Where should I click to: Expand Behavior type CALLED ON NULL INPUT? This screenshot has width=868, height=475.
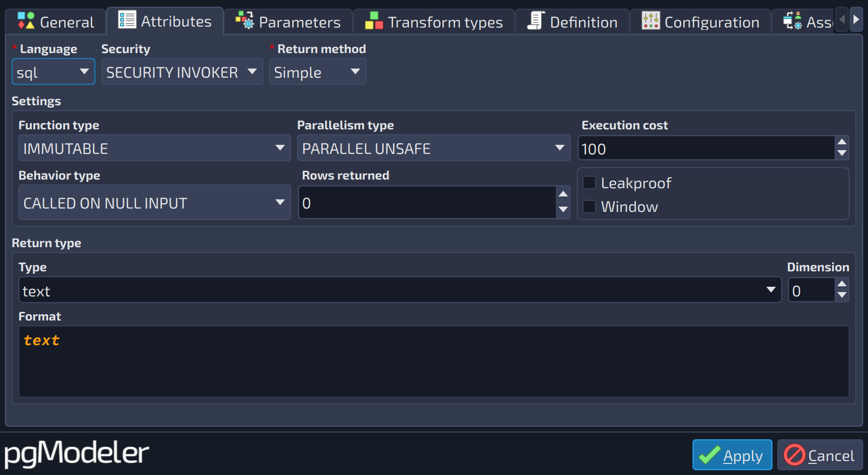click(154, 203)
